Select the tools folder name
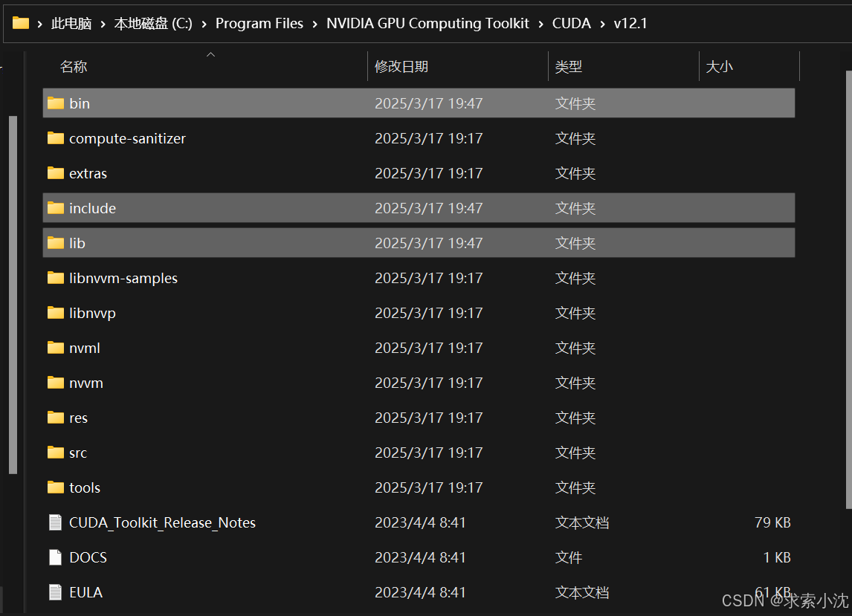Image resolution: width=852 pixels, height=616 pixels. 85,487
